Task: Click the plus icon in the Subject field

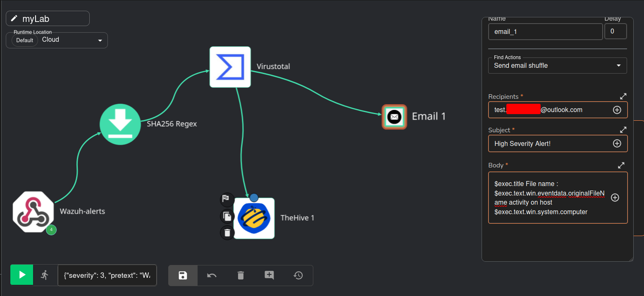Action: pos(617,143)
